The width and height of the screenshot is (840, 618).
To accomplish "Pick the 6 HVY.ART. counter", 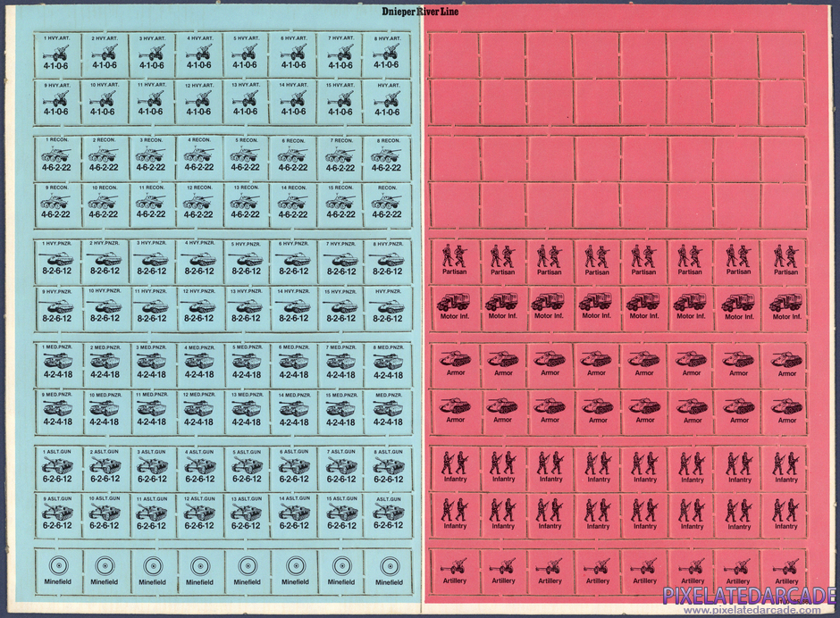I will coord(293,54).
